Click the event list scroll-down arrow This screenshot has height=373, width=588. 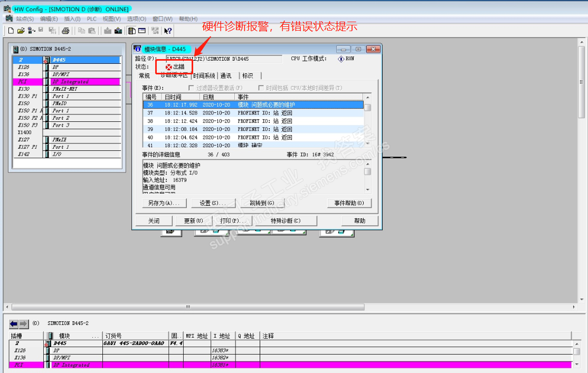tap(367, 143)
